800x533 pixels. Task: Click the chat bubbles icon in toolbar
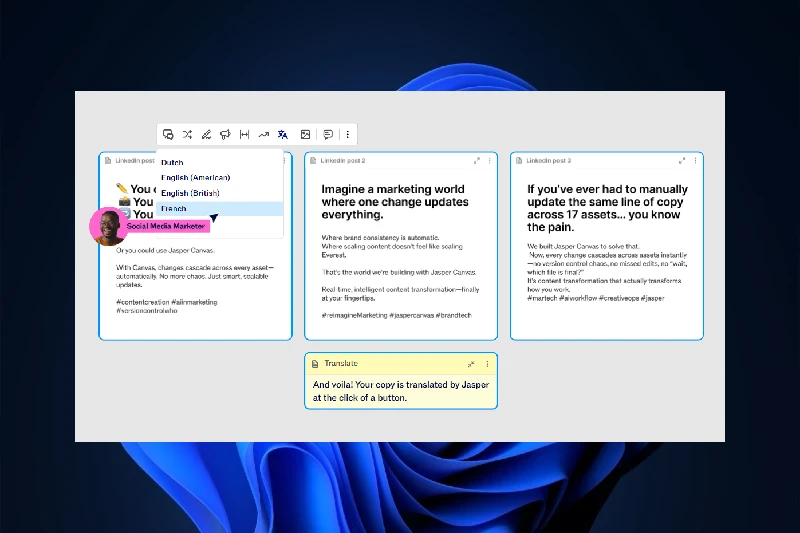tap(168, 134)
